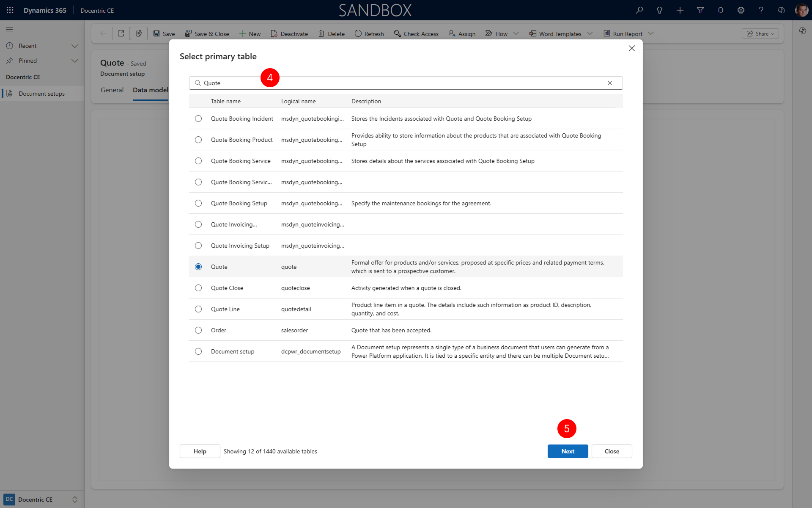Image resolution: width=812 pixels, height=508 pixels.
Task: Click the Dynamics 365 title link
Action: [x=45, y=10]
